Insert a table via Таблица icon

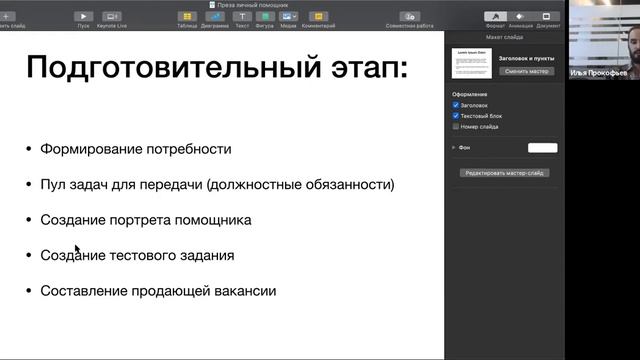[187, 16]
